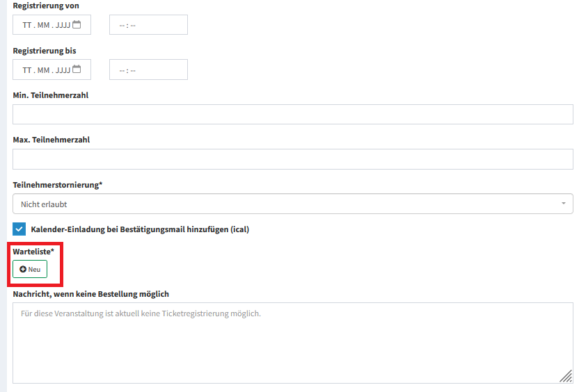Select day TT in Registrierung von date
Viewport: 579px width, 392px height.
(27, 26)
